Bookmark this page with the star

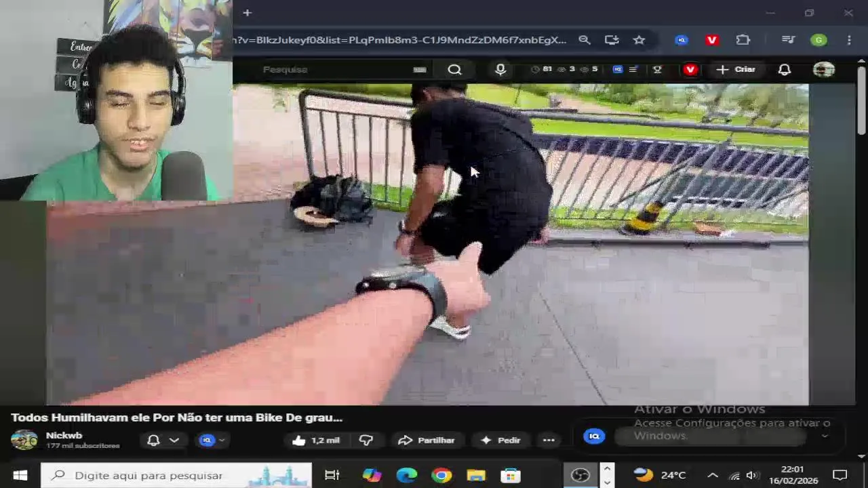point(639,40)
